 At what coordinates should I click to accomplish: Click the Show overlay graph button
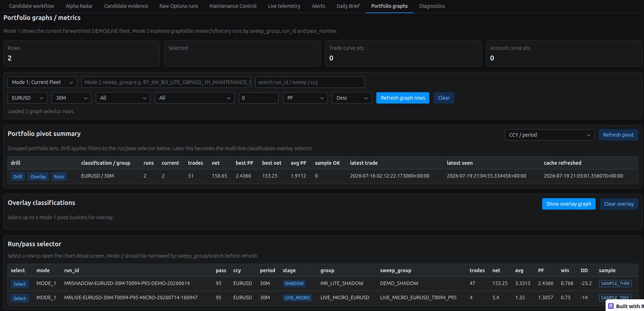pyautogui.click(x=569, y=204)
